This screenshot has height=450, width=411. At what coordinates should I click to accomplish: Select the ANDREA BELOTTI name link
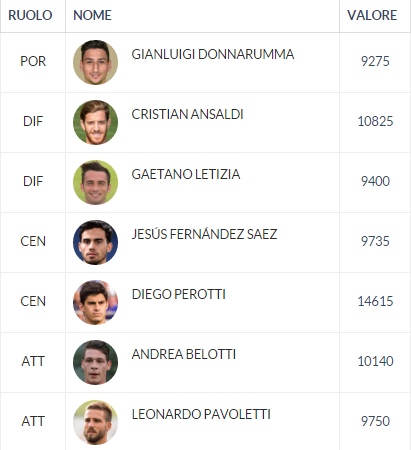184,354
